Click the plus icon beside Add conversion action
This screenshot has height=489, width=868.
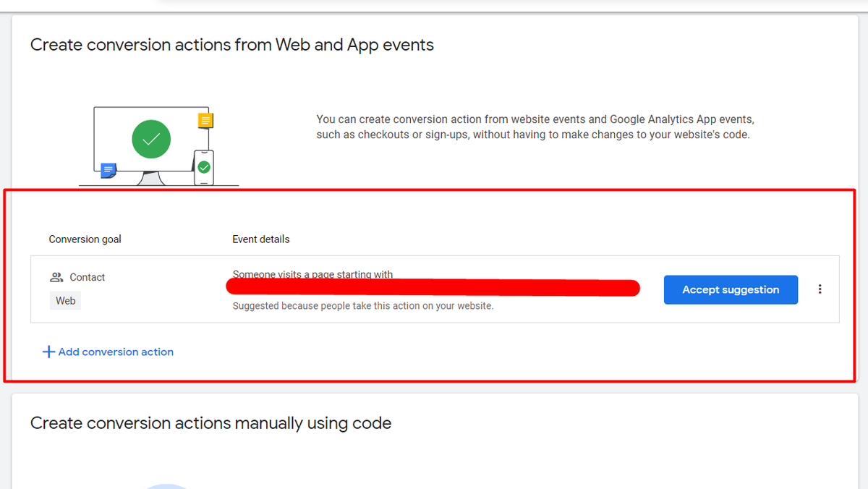(x=48, y=352)
